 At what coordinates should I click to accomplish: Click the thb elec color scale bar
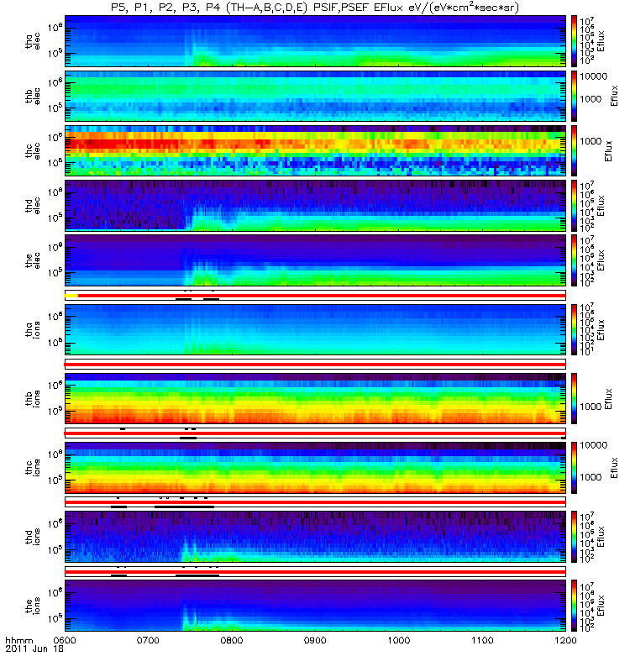point(574,96)
